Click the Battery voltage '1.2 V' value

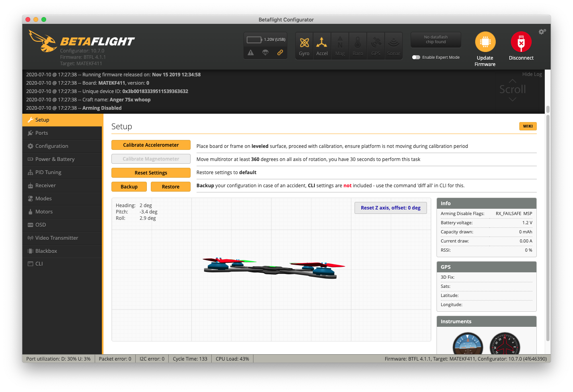527,223
